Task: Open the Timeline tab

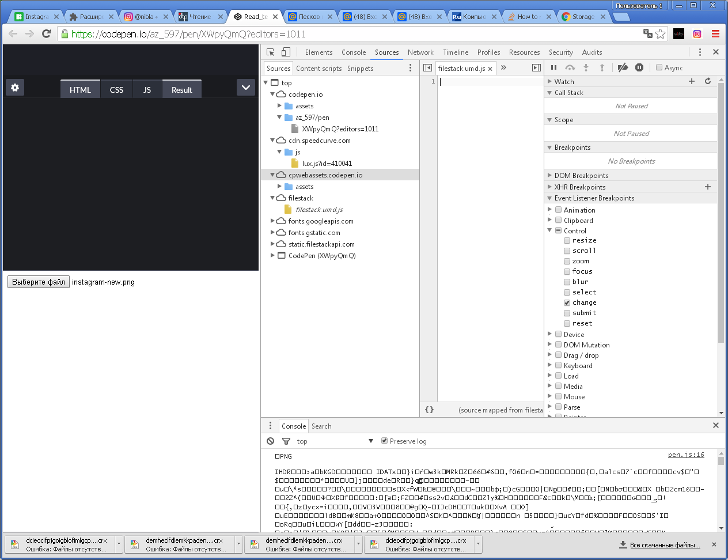Action: pos(456,52)
